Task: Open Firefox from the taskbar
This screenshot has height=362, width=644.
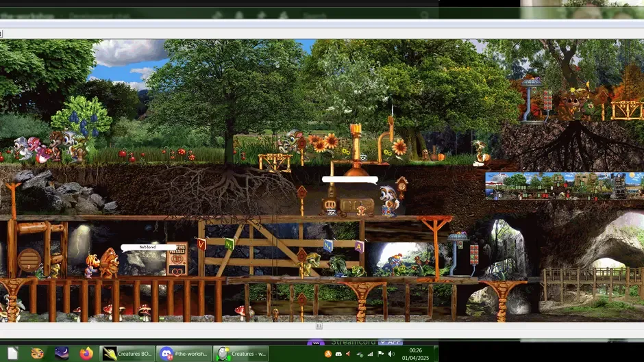Action: [x=86, y=353]
